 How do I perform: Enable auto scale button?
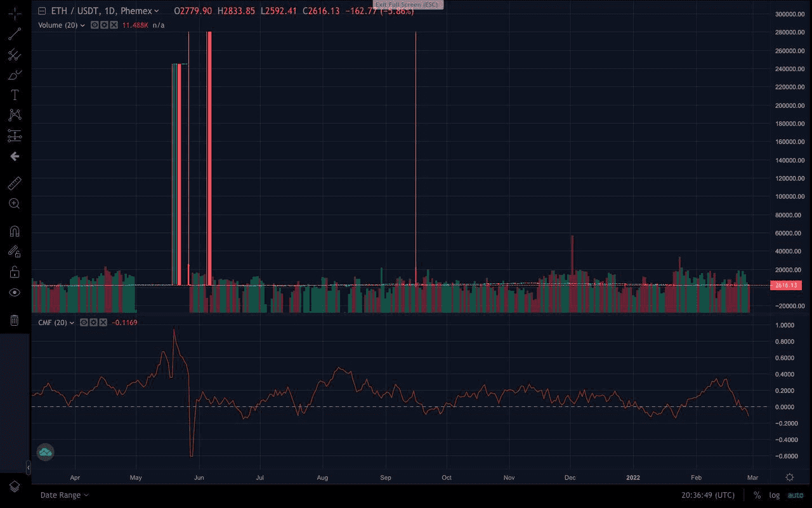click(x=795, y=495)
